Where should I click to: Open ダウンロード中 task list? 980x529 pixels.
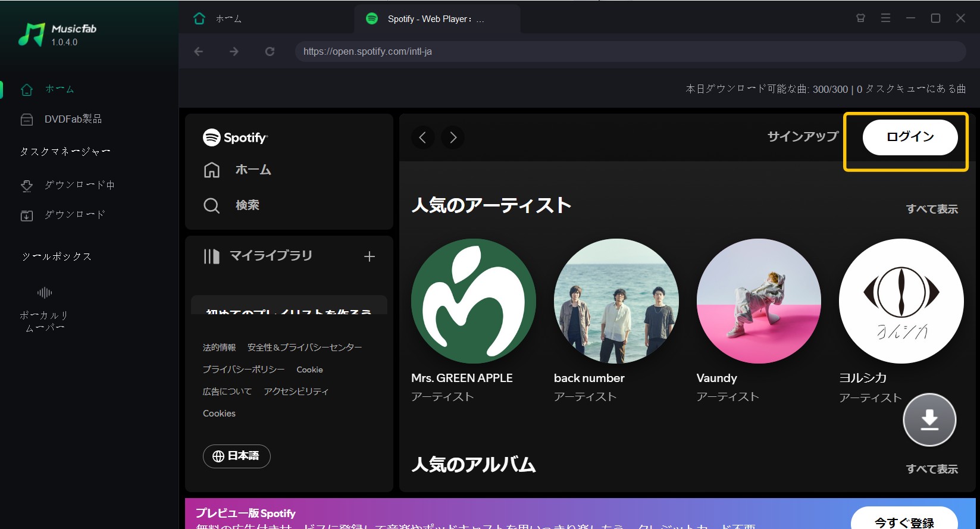(68, 185)
